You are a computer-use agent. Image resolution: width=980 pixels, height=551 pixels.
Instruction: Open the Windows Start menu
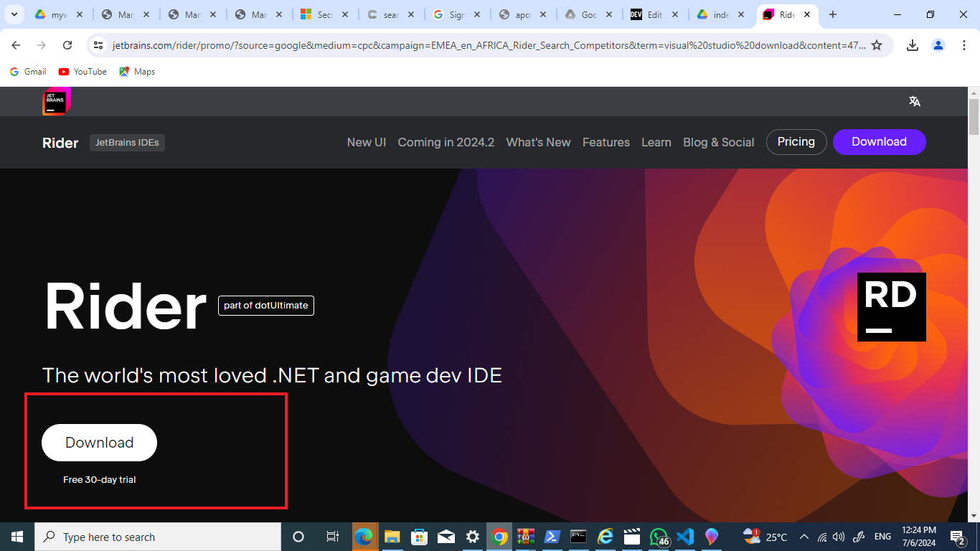17,537
